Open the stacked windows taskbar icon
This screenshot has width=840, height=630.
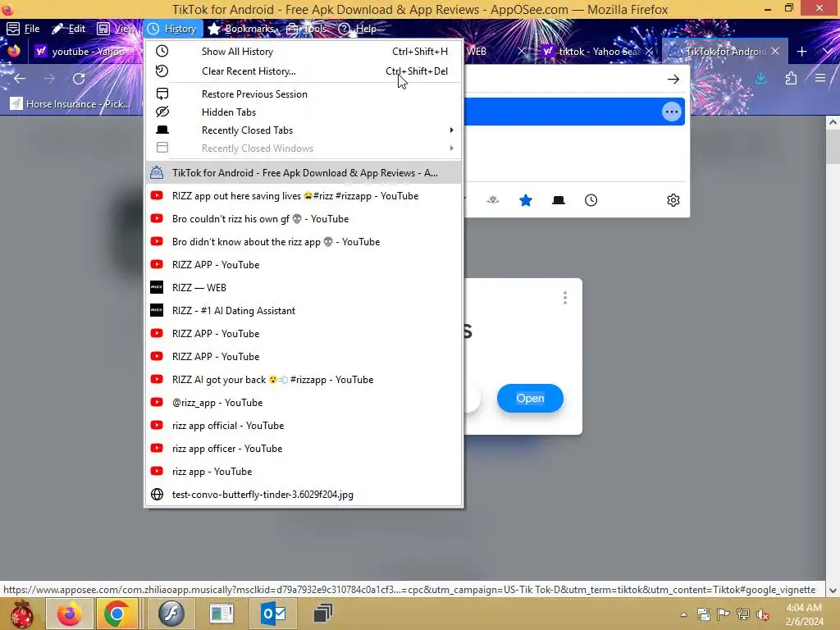click(x=323, y=614)
